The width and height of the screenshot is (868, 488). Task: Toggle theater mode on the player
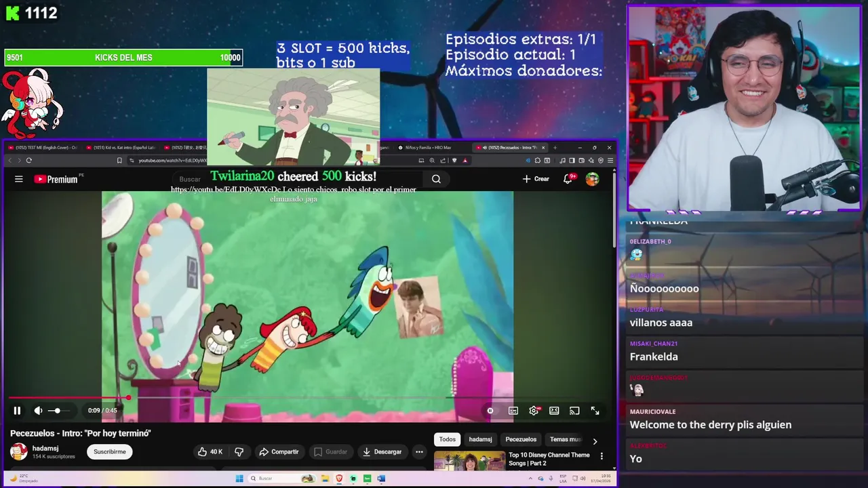tap(554, 410)
